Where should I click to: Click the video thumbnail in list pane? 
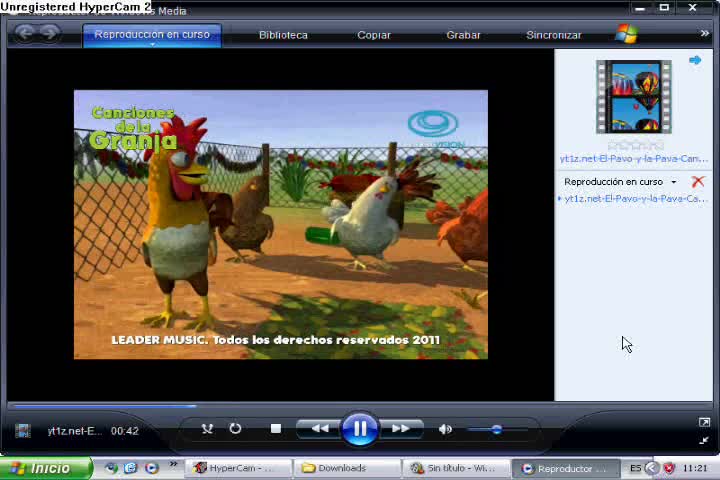(x=634, y=97)
